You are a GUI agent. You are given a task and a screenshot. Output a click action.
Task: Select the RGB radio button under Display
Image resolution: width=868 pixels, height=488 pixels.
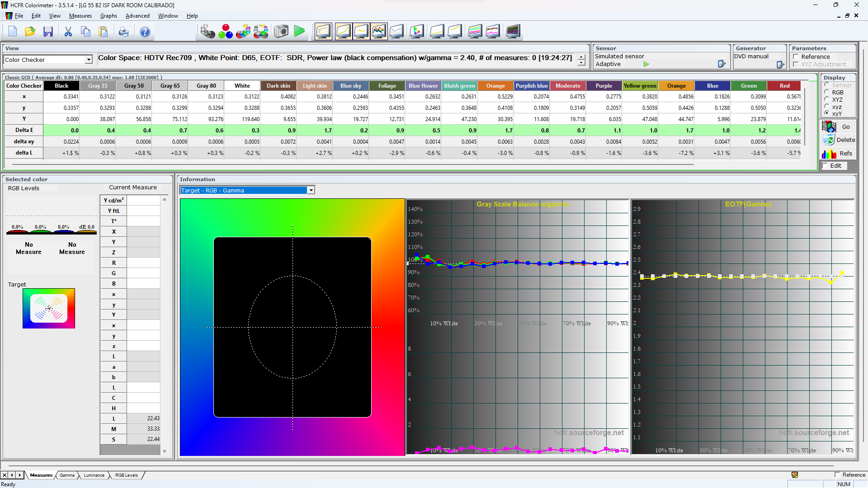828,92
